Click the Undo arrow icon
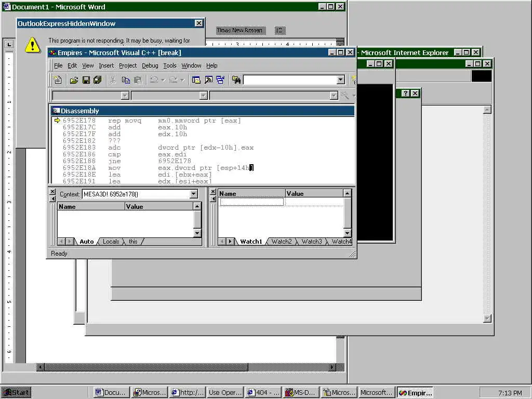Screen dimensions: 532x399 (x=154, y=80)
